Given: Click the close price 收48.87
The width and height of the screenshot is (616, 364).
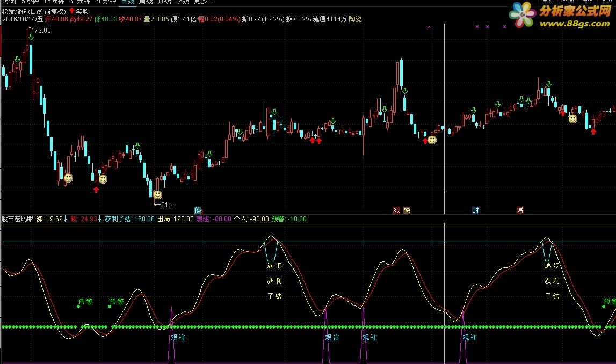Looking at the screenshot, I should click(x=131, y=19).
